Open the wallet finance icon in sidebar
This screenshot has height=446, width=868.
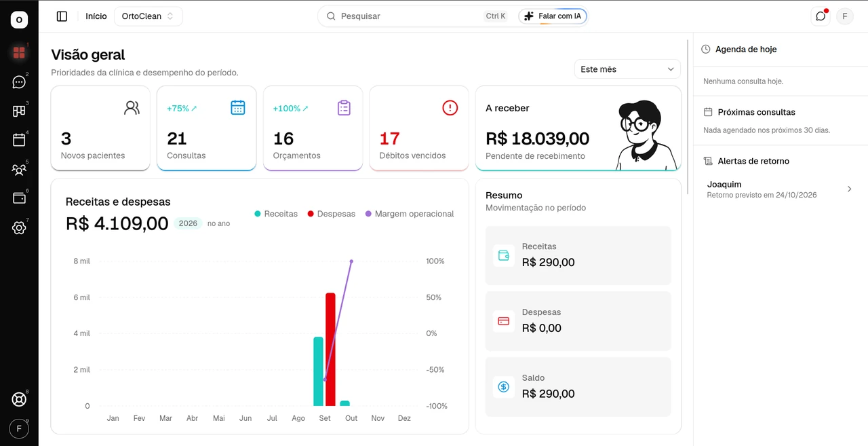(x=19, y=198)
